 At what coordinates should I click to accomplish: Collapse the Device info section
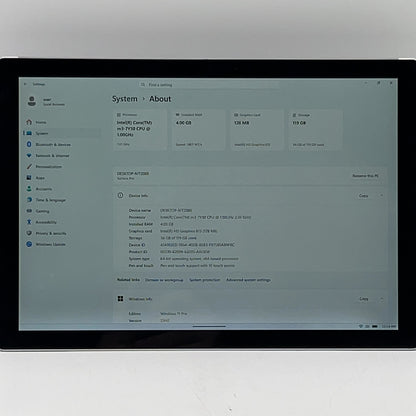(x=382, y=196)
